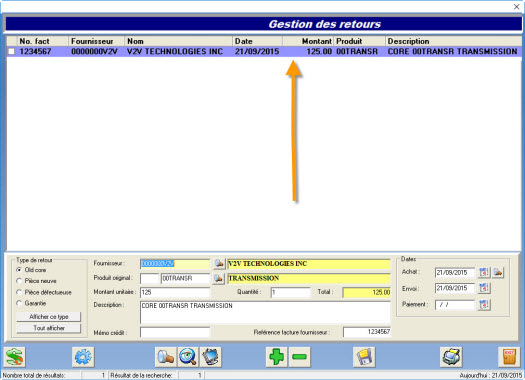Click the Montant unitaire input field

point(175,292)
